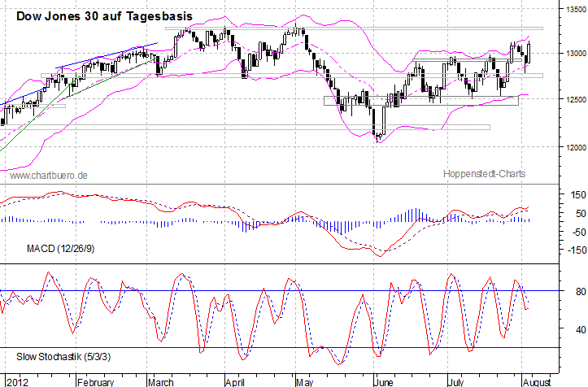
Task: Click the 'February' time axis label
Action: point(96,382)
